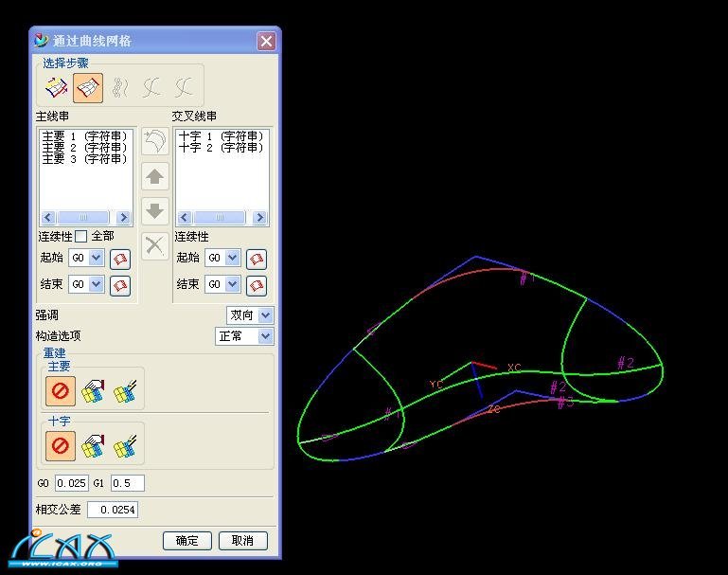Pick start constraint face for primary strings

click(120, 259)
